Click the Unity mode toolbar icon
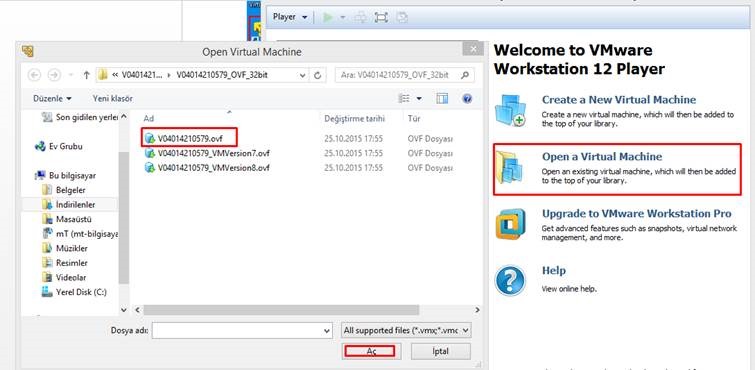 (x=402, y=17)
